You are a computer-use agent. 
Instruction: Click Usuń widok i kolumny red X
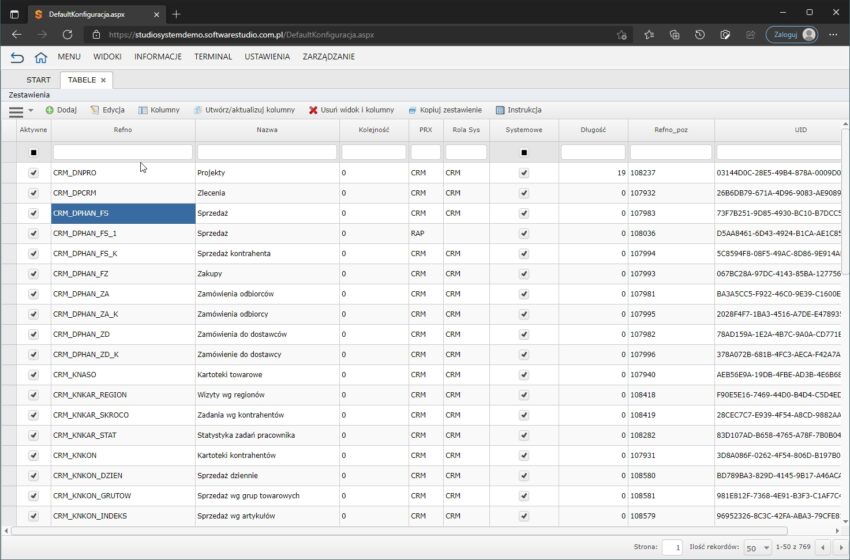(x=313, y=110)
